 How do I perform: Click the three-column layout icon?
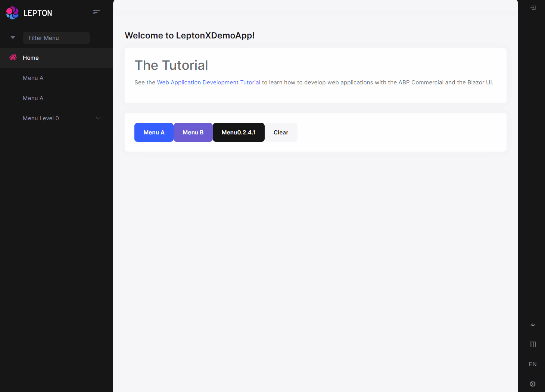[533, 345]
